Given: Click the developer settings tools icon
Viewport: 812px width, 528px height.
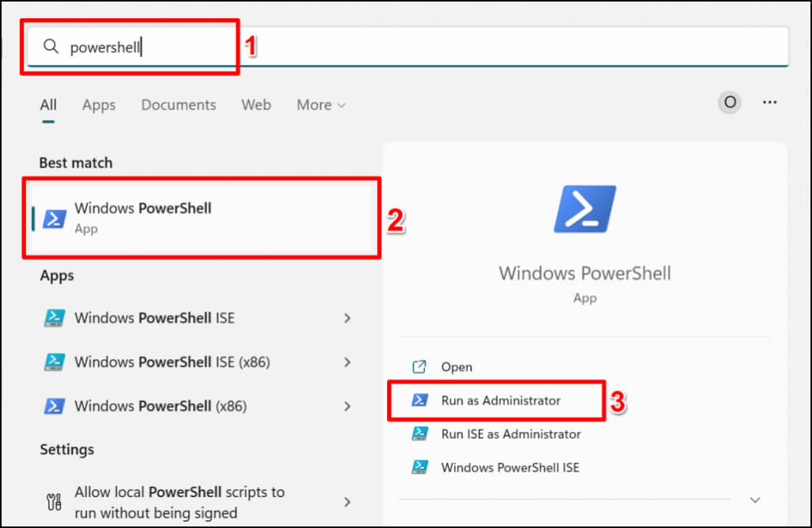Looking at the screenshot, I should [x=54, y=502].
